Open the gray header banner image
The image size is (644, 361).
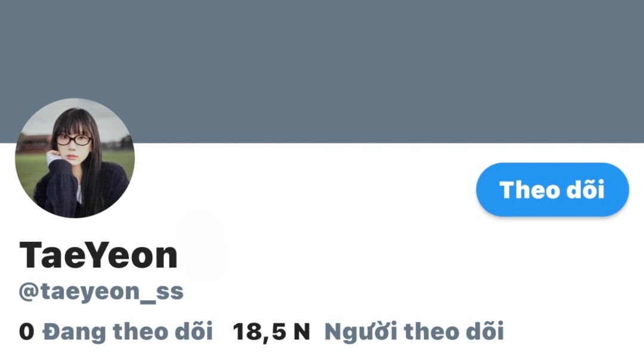click(322, 71)
